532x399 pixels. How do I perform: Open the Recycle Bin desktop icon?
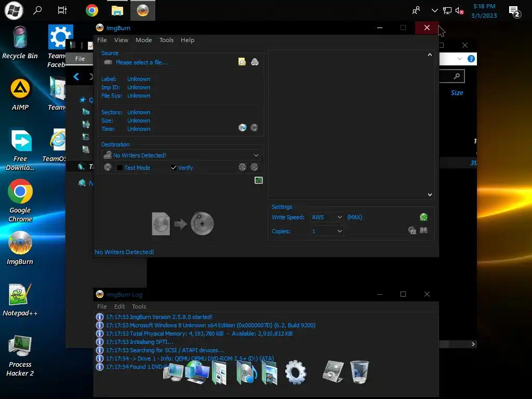coord(20,43)
